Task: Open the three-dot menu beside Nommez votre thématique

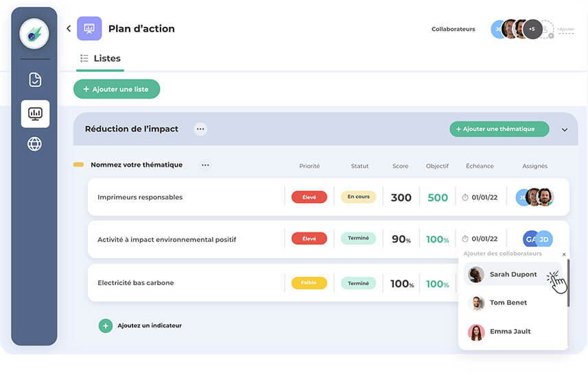Action: 205,165
